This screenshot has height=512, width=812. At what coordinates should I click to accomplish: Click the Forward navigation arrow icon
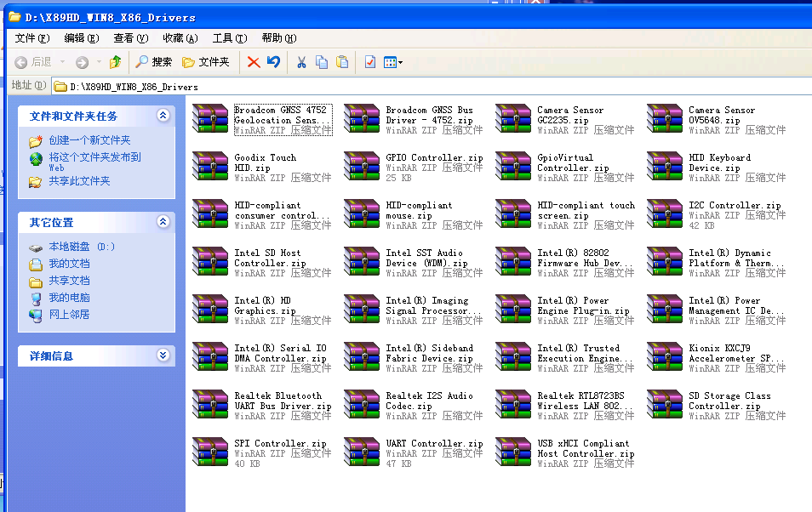click(x=82, y=63)
